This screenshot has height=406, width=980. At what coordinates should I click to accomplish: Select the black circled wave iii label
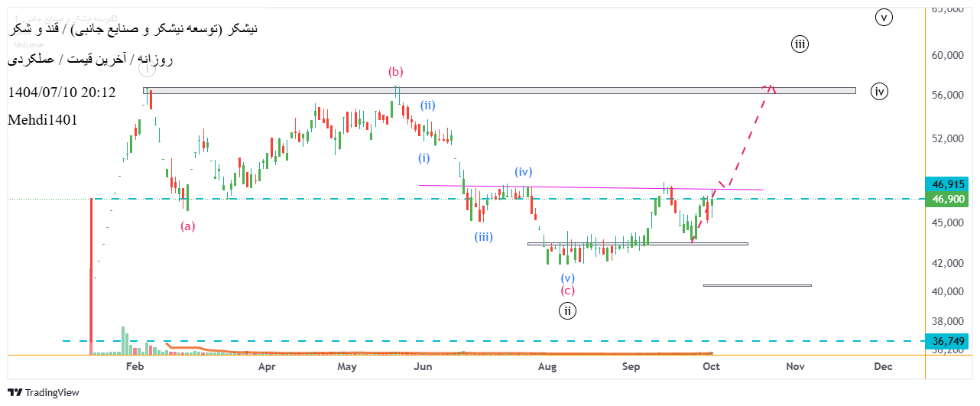click(x=800, y=44)
